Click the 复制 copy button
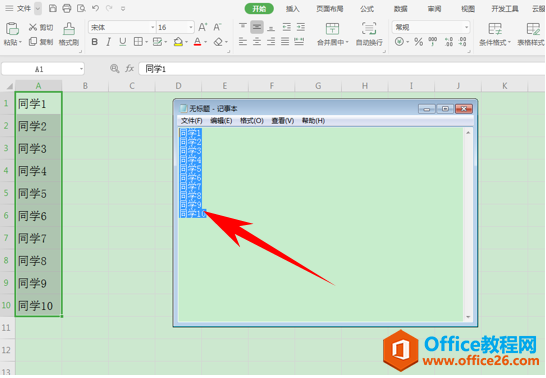 coord(41,42)
